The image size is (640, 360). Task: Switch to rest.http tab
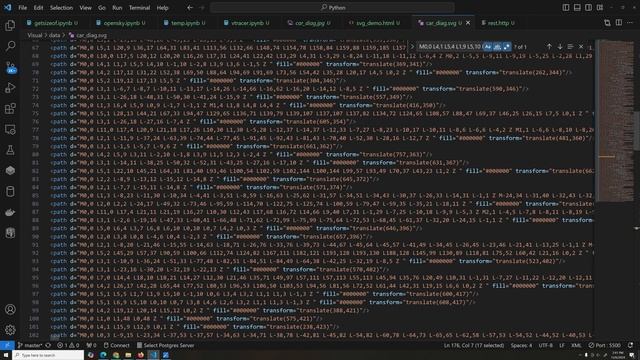point(498,23)
